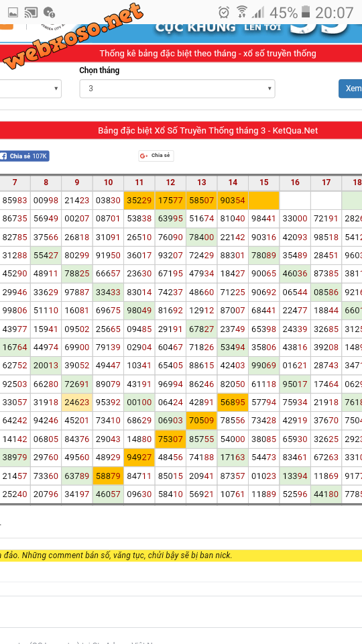Click the blue Xem button
362x644 pixels.
pos(351,89)
